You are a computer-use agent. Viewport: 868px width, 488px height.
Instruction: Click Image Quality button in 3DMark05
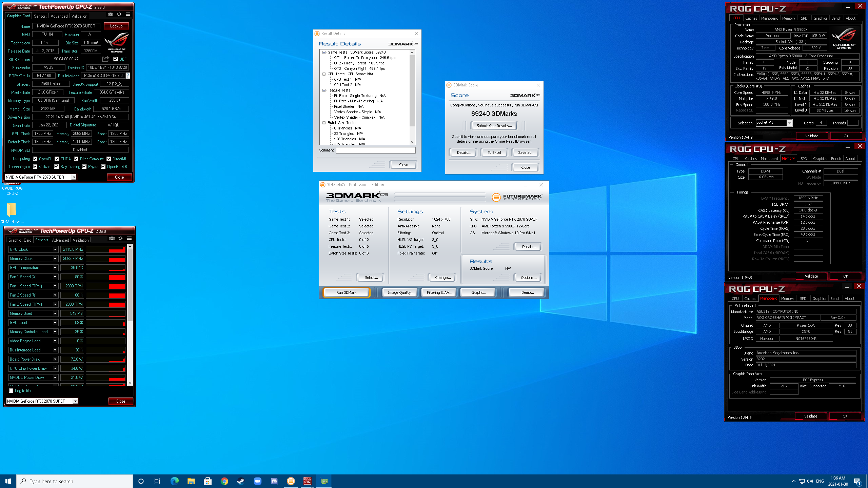[x=400, y=292]
